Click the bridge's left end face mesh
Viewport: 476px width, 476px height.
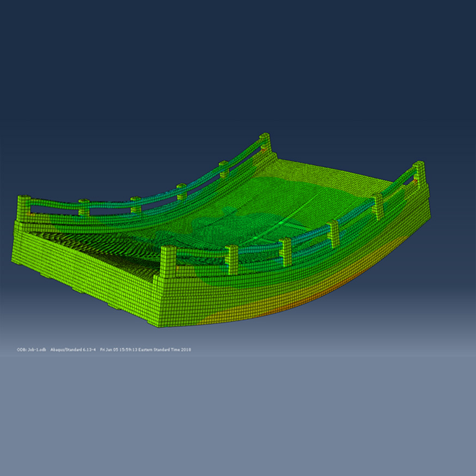82,272
